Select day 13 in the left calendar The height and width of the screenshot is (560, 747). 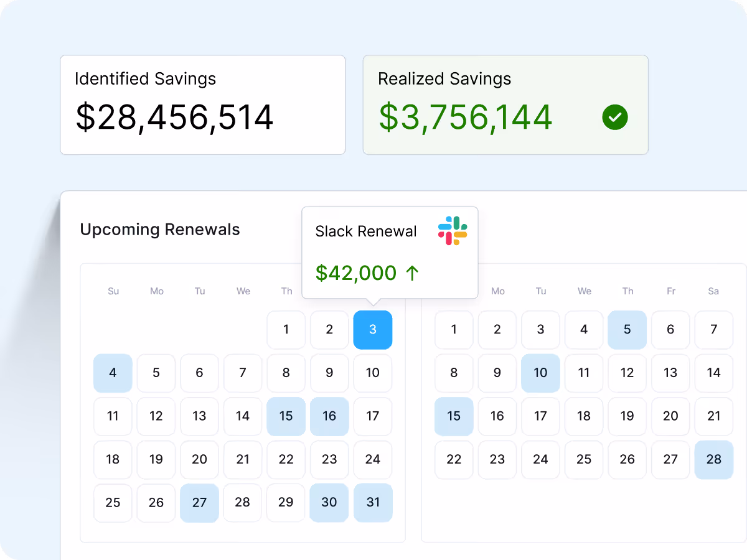pos(199,416)
